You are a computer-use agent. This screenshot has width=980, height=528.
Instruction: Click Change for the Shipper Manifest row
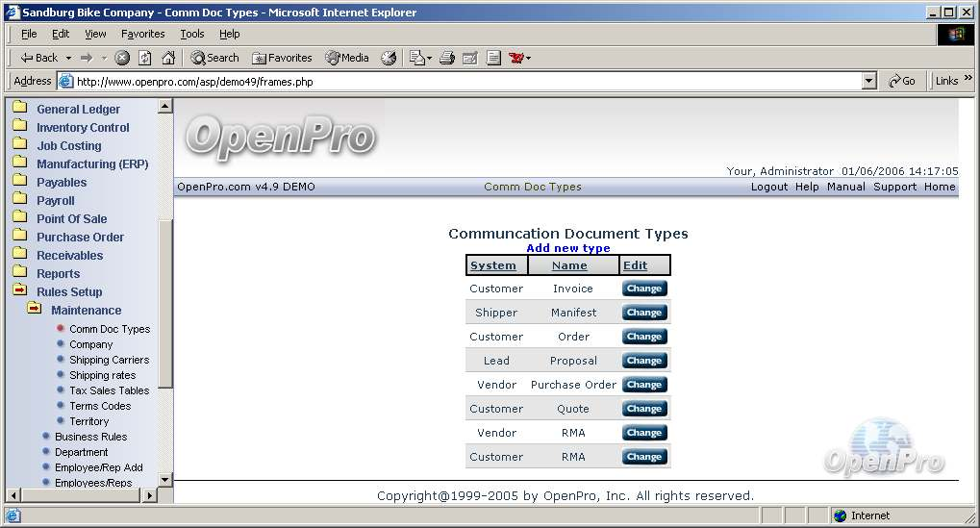point(643,313)
